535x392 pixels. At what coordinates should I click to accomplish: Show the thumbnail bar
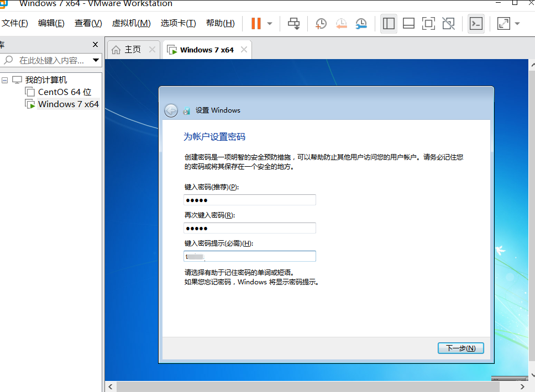[x=408, y=23]
